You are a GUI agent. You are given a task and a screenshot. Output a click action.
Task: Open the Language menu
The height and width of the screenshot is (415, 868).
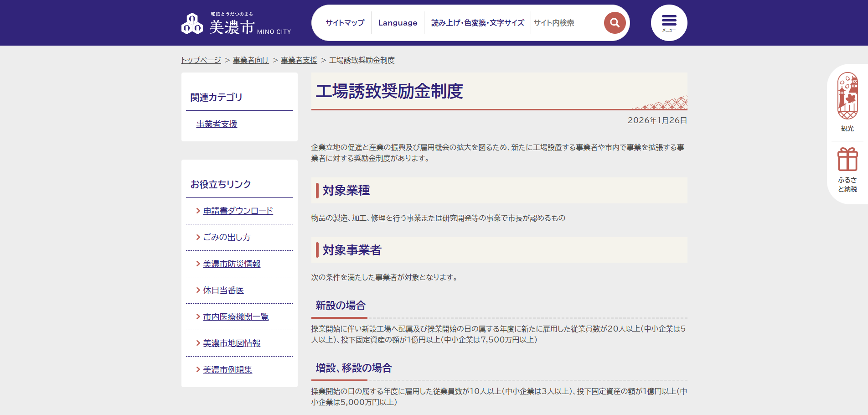(x=398, y=23)
